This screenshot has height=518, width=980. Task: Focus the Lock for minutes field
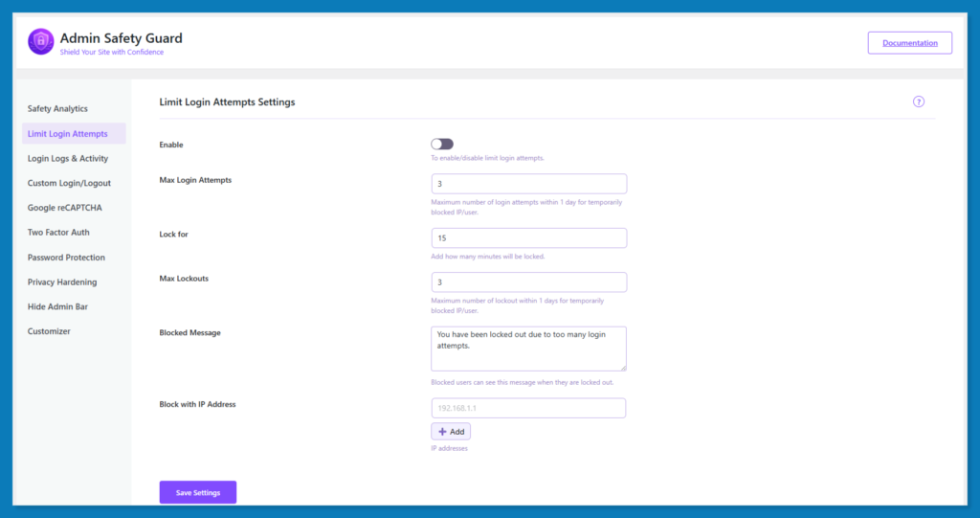tap(529, 237)
